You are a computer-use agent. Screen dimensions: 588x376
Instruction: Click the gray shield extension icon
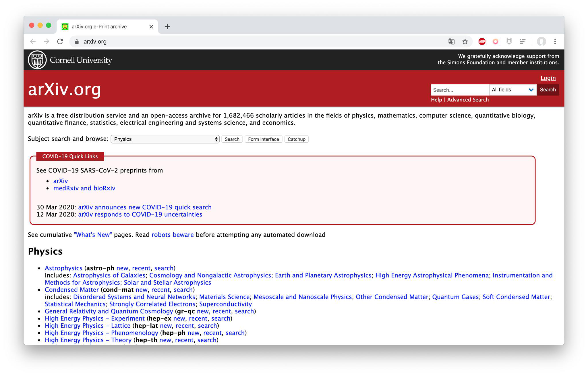pyautogui.click(x=509, y=41)
